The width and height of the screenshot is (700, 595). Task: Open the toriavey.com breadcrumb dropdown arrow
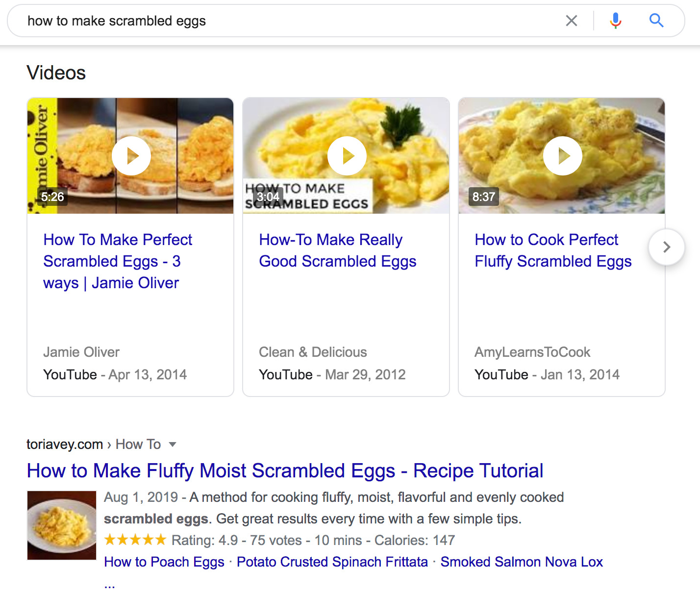(x=173, y=445)
